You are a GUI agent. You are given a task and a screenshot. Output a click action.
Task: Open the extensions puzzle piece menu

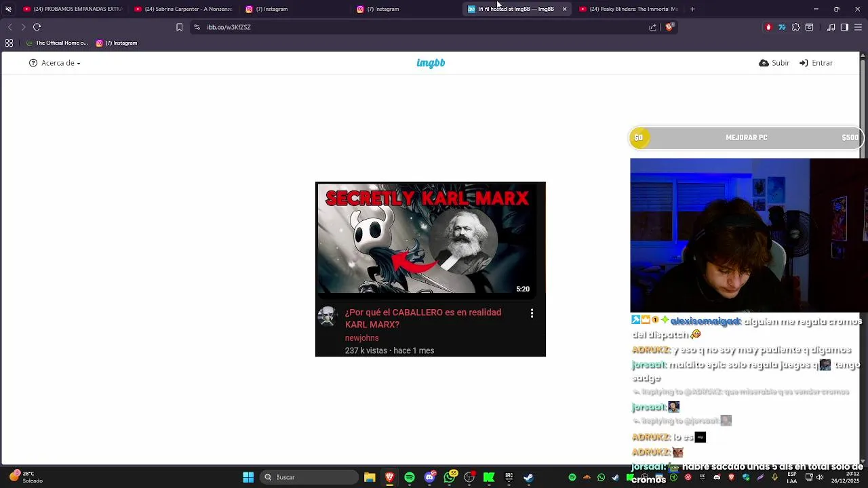tap(795, 27)
